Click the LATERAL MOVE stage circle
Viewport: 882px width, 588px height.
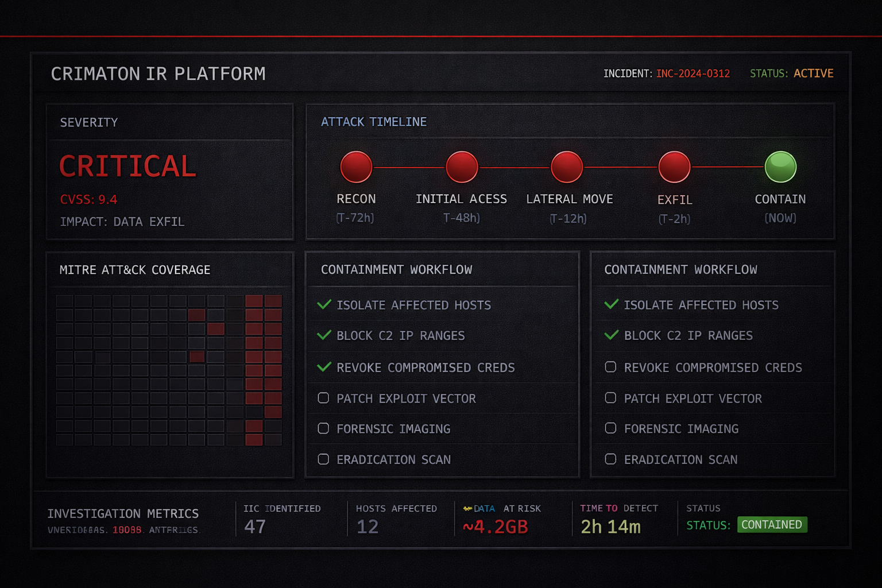(567, 167)
